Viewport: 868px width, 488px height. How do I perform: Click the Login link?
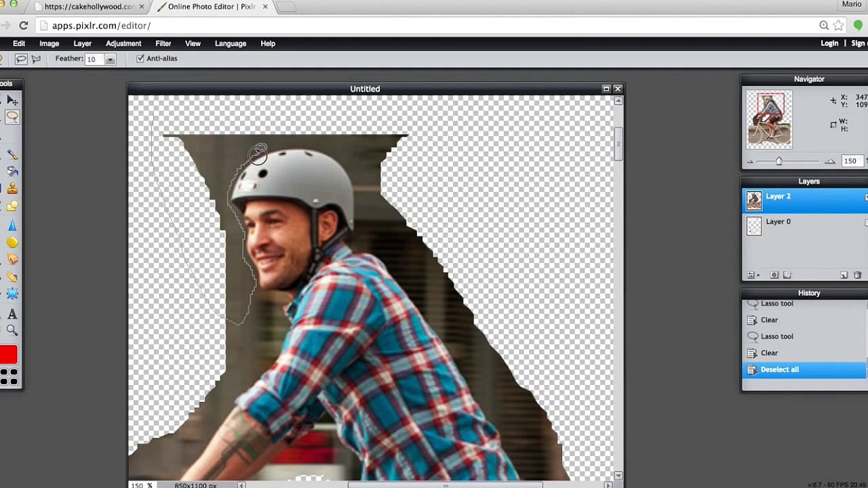pos(829,43)
